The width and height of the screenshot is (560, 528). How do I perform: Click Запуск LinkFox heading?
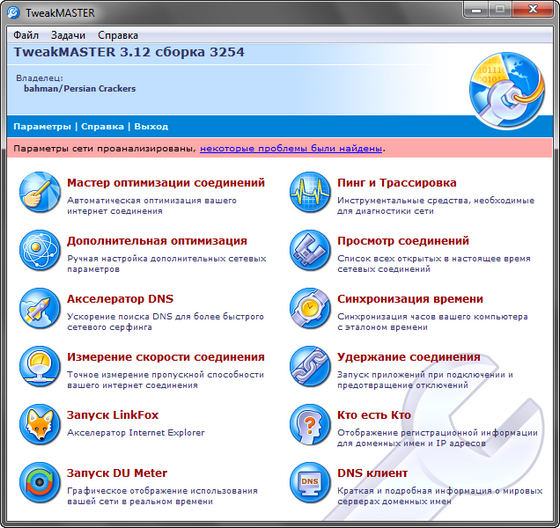(x=112, y=415)
